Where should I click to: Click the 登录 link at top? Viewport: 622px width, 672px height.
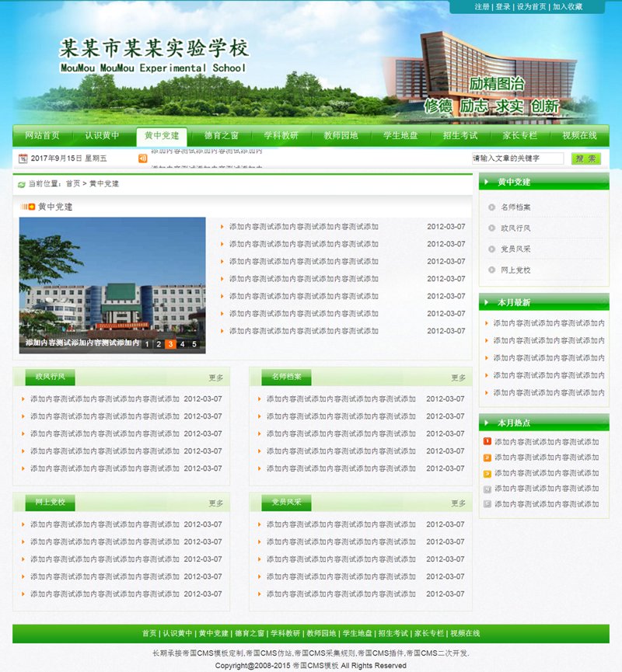click(x=503, y=7)
